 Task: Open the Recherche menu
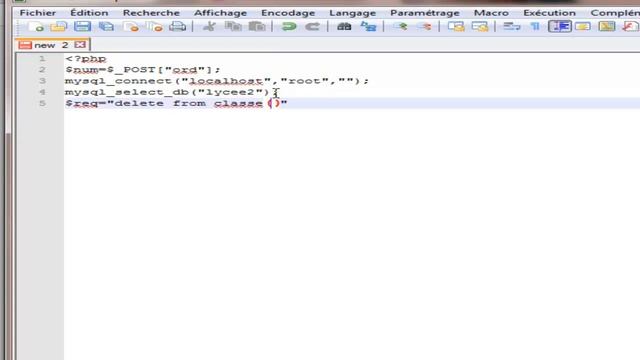pyautogui.click(x=151, y=13)
